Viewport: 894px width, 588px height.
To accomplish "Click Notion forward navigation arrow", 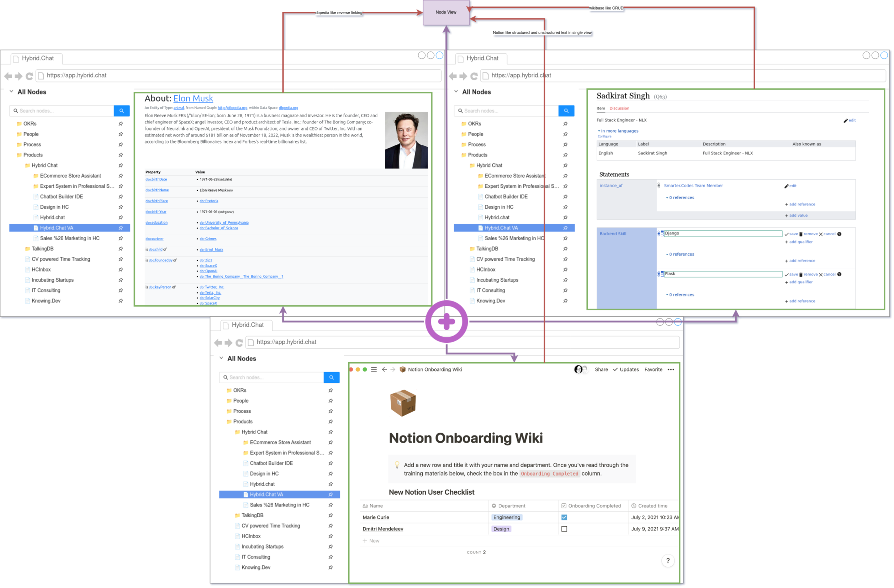I will [x=393, y=370].
